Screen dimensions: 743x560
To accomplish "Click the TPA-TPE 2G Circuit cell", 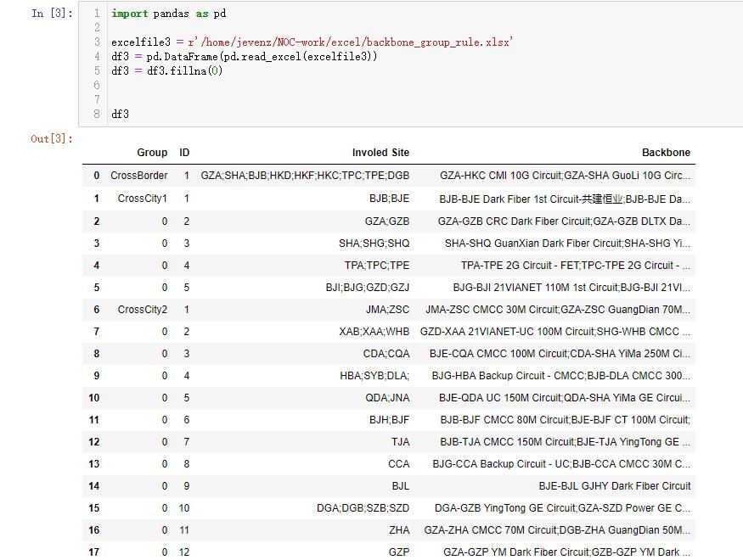I will tap(575, 266).
